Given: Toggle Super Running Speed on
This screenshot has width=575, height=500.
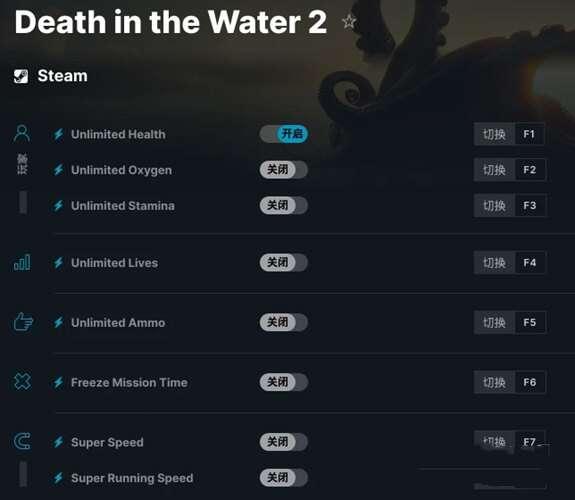Looking at the screenshot, I should click(x=284, y=477).
